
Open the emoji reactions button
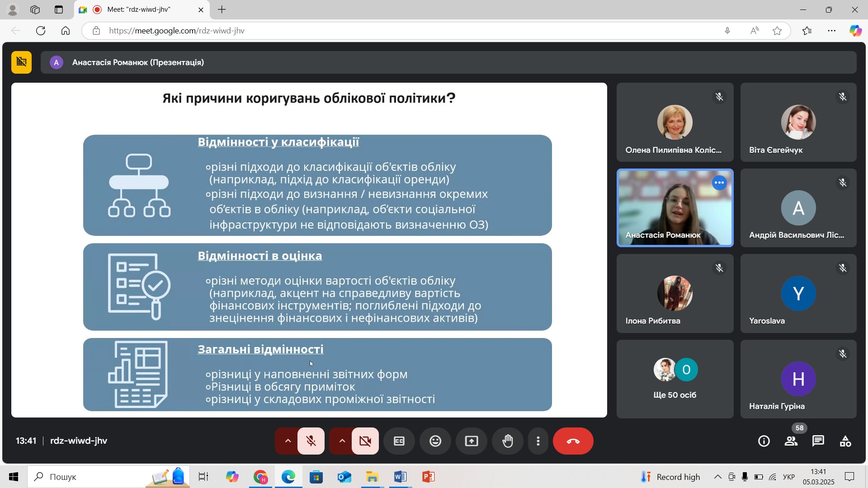(435, 441)
